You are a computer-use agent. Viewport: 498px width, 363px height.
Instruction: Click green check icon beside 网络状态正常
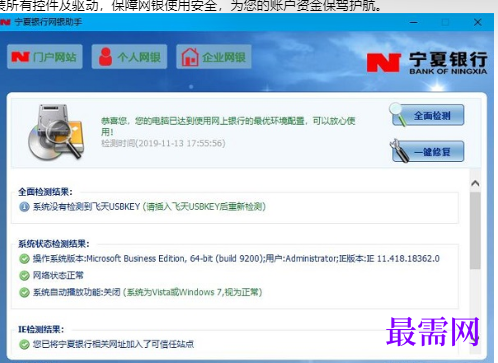(24, 276)
